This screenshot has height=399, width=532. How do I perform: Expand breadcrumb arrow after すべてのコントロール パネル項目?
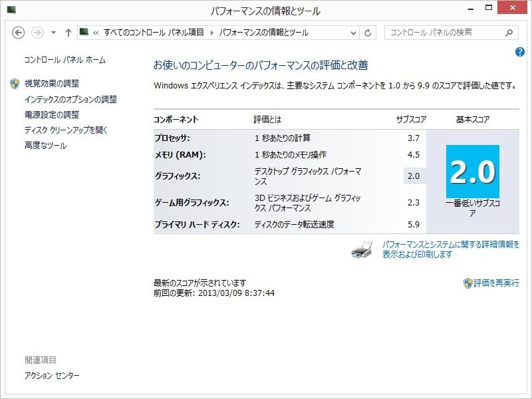click(x=211, y=33)
